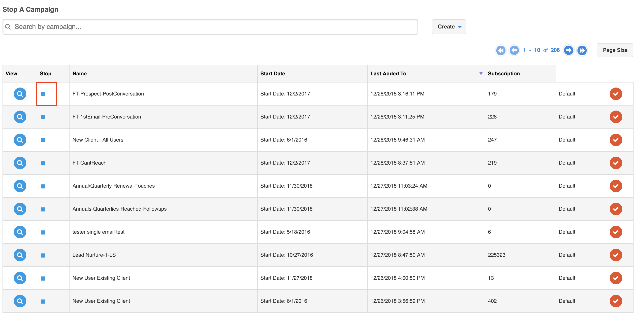Jump to the first page of campaigns
The width and height of the screenshot is (644, 330).
coord(501,50)
